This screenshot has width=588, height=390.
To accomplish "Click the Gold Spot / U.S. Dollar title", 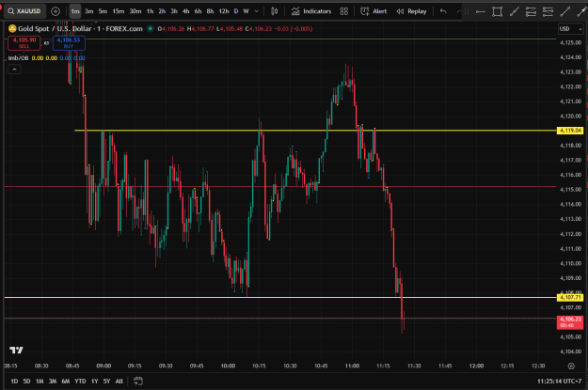I will (80, 28).
